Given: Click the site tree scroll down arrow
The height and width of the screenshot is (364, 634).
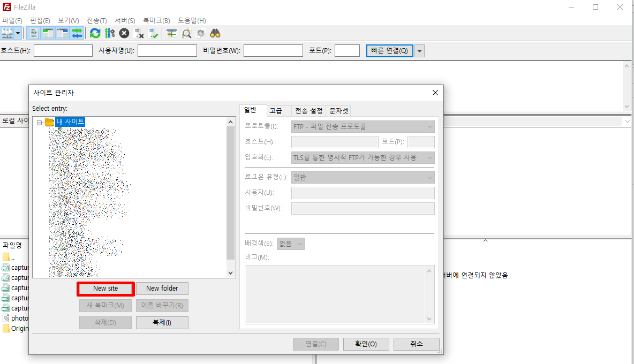Looking at the screenshot, I should [230, 272].
